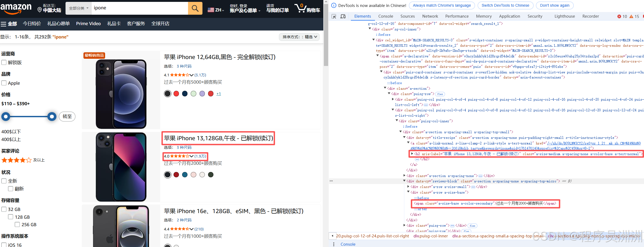Click the DevTools error count icon

click(x=619, y=17)
